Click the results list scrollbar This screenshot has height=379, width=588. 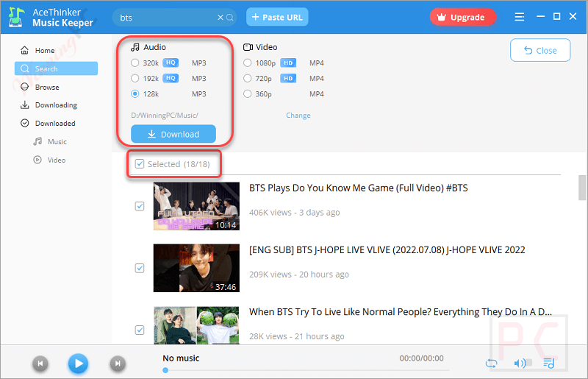(582, 188)
